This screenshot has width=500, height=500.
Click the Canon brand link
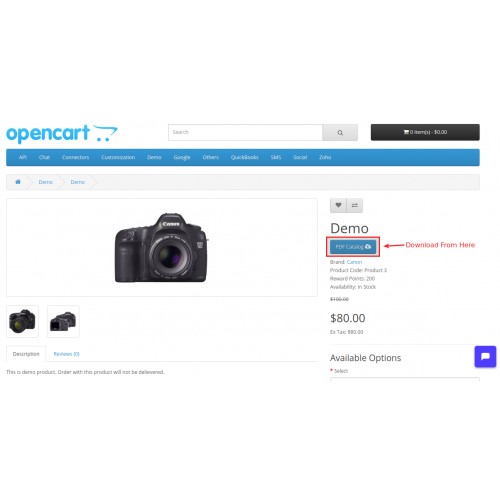pos(354,262)
